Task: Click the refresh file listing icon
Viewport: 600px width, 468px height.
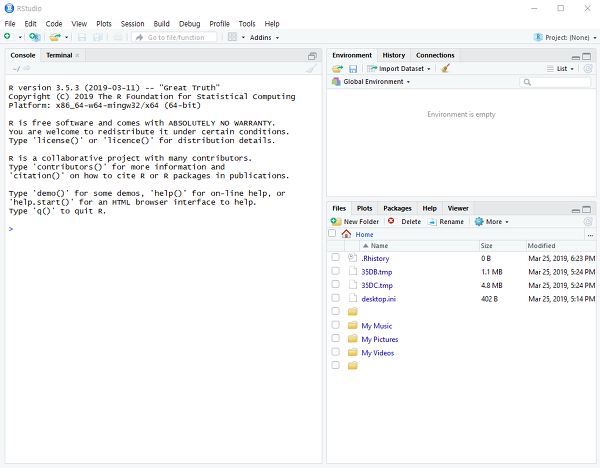Action: tap(588, 222)
